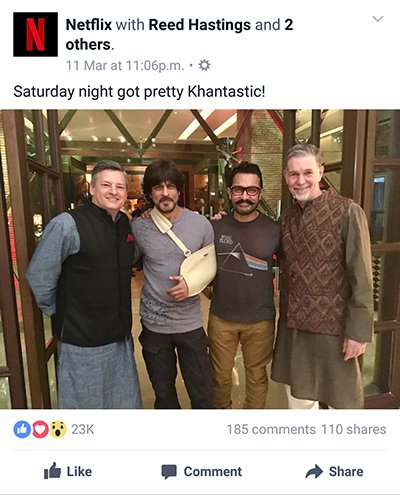
Task: Open tagged profile Reed Hastings
Action: [199, 25]
